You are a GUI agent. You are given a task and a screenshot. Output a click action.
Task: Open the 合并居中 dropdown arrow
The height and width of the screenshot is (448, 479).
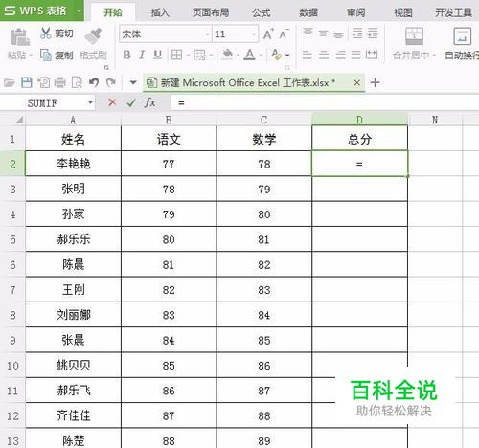[434, 56]
